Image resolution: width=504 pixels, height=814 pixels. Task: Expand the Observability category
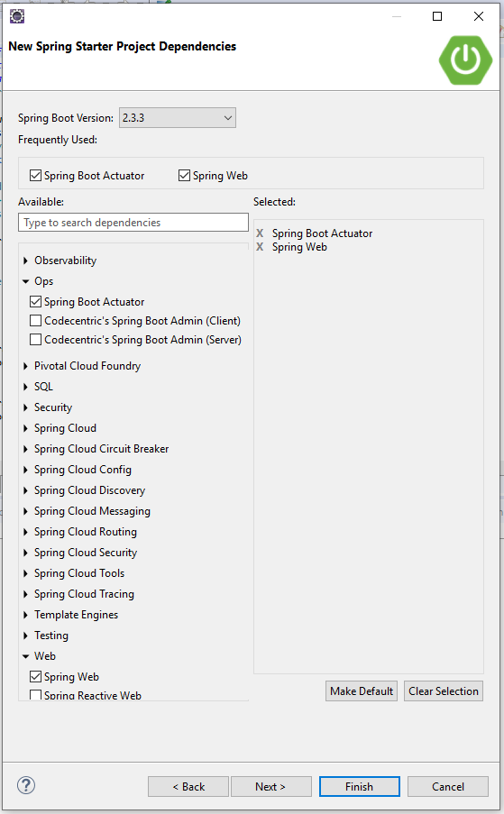[25, 261]
